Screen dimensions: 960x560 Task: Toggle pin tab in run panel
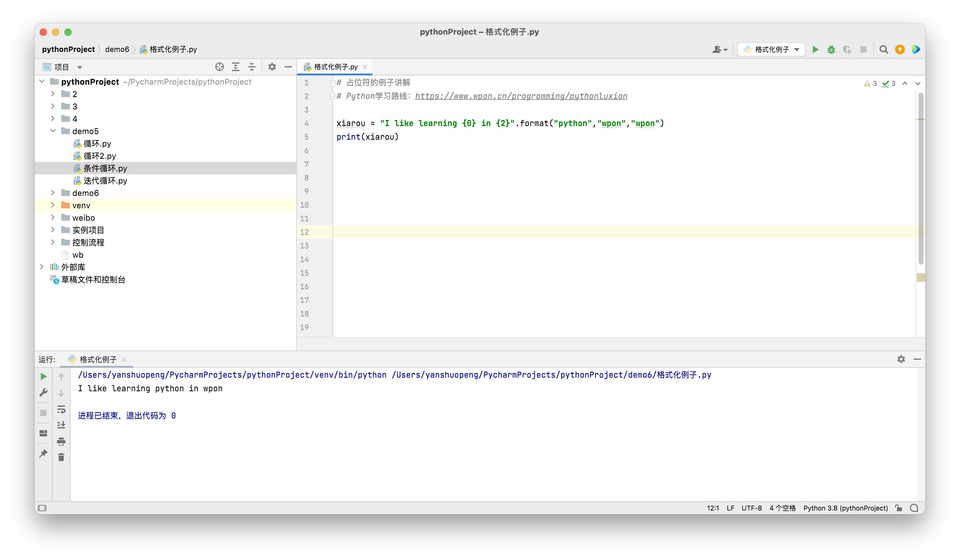tap(43, 453)
